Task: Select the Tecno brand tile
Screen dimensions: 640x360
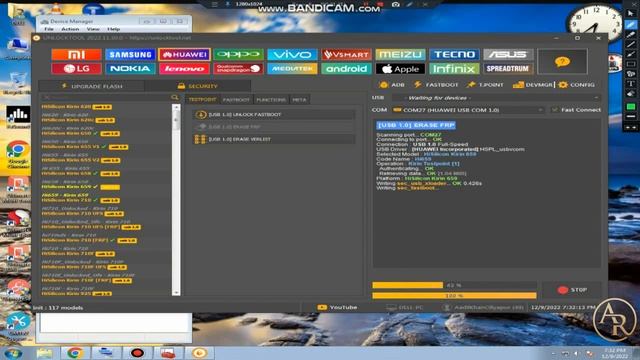Action: tap(454, 54)
